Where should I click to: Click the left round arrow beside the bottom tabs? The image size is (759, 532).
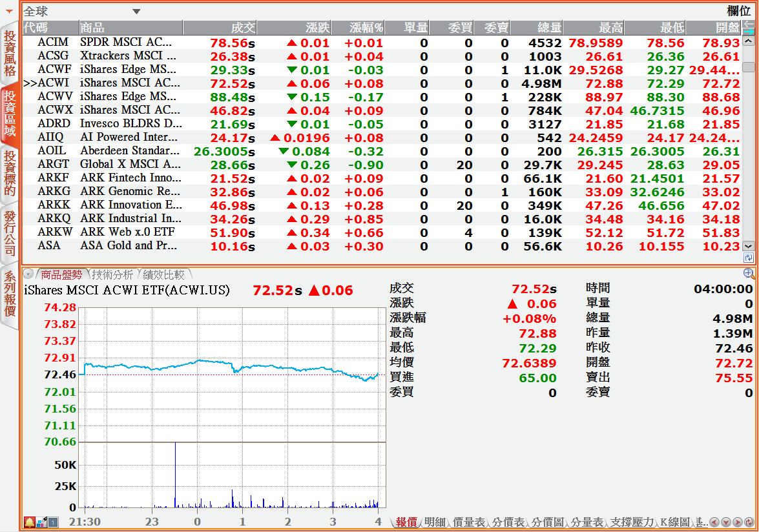pyautogui.click(x=714, y=522)
